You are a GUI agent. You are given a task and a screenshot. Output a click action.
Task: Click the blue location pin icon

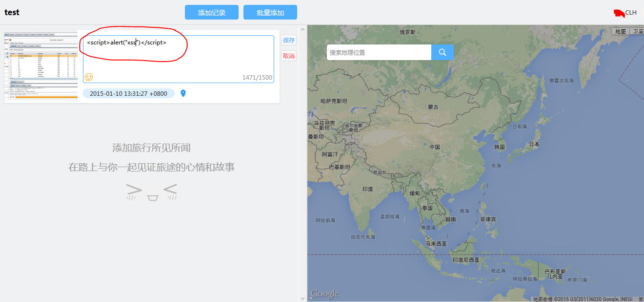pyautogui.click(x=183, y=93)
